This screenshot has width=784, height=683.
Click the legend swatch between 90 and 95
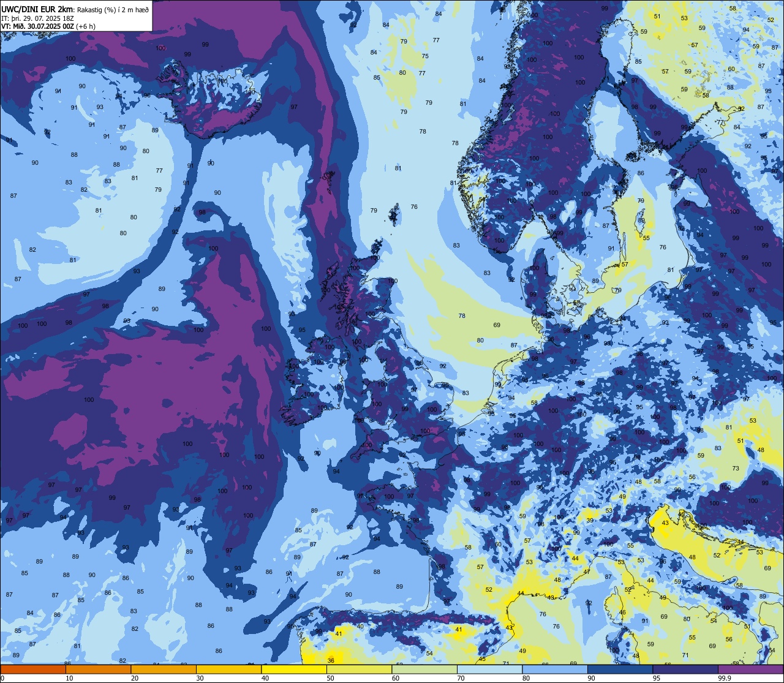tap(620, 670)
